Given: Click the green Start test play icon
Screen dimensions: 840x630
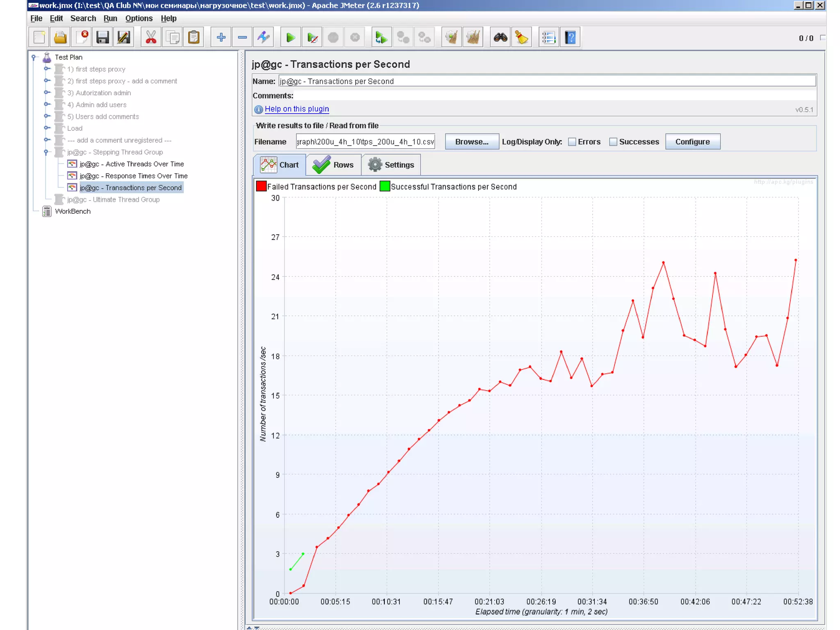Looking at the screenshot, I should [290, 38].
